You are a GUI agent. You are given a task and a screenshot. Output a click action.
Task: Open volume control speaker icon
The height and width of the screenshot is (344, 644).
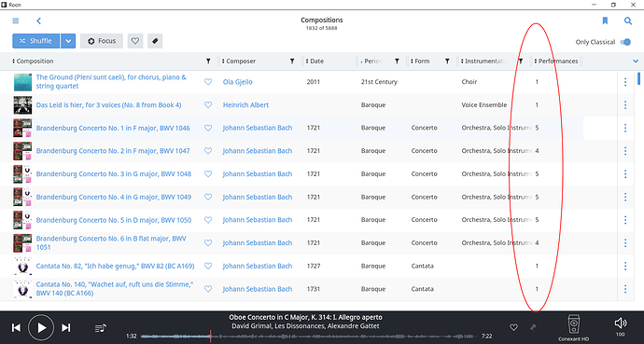(x=621, y=323)
